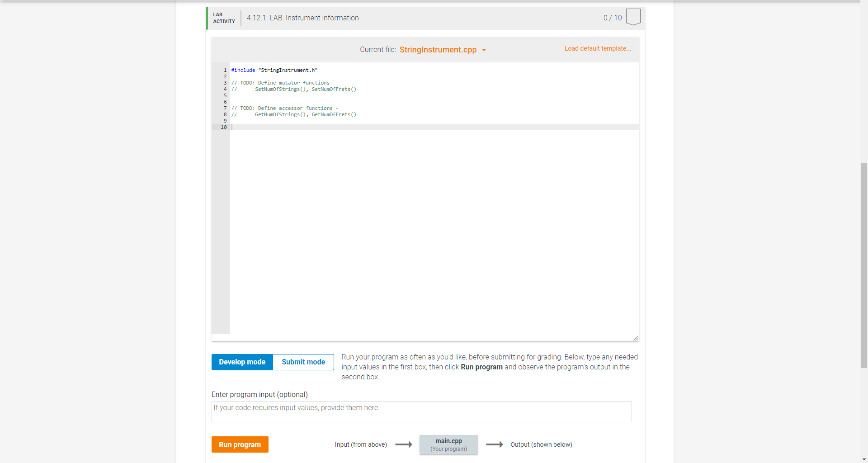Click the green activity indicator bar
The height and width of the screenshot is (463, 868).
tap(207, 18)
